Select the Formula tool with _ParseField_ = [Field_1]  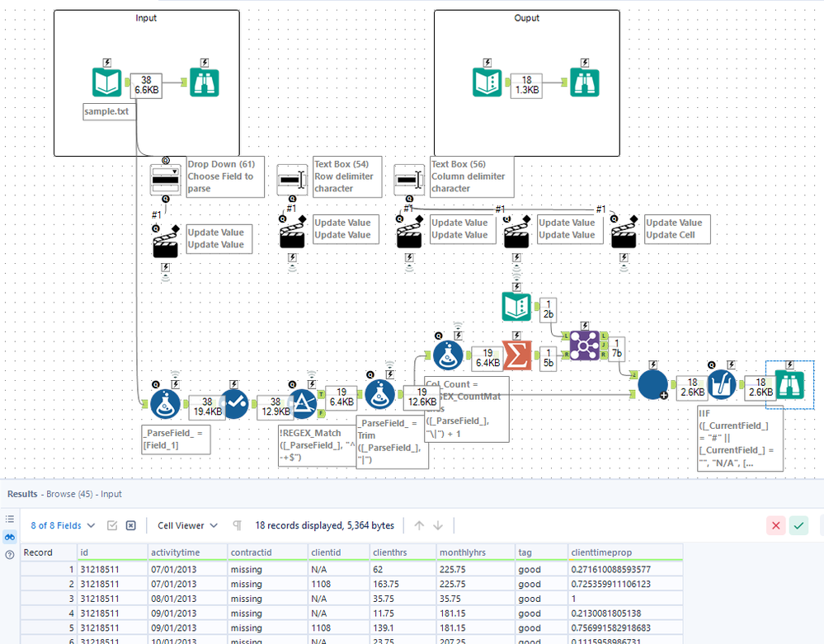165,403
